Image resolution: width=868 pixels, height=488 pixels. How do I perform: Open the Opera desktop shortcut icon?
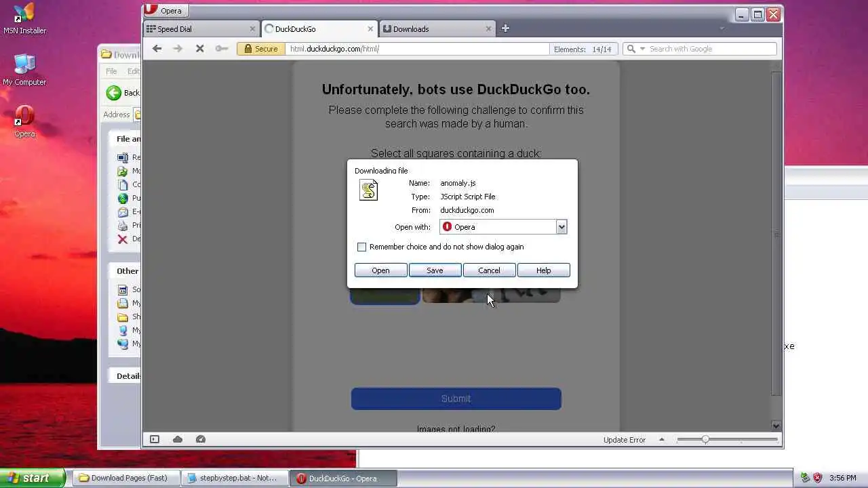[24, 122]
